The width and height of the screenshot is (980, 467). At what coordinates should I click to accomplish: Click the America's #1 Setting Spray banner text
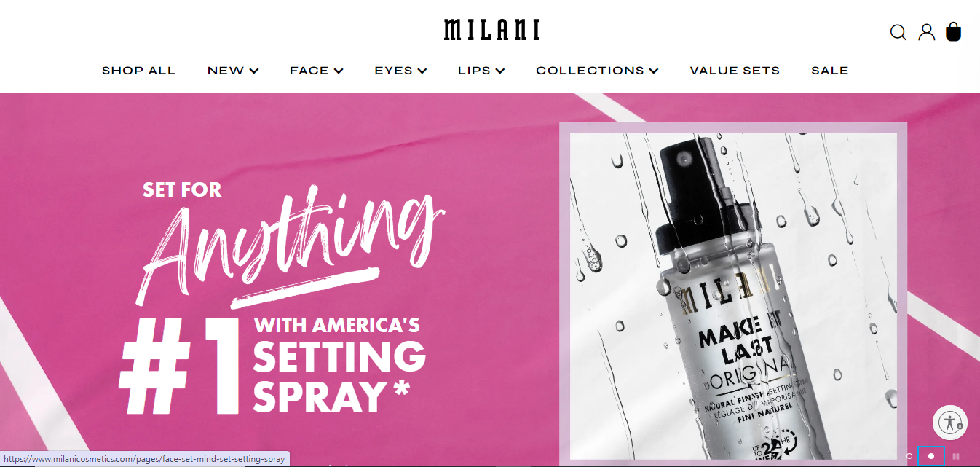273,364
